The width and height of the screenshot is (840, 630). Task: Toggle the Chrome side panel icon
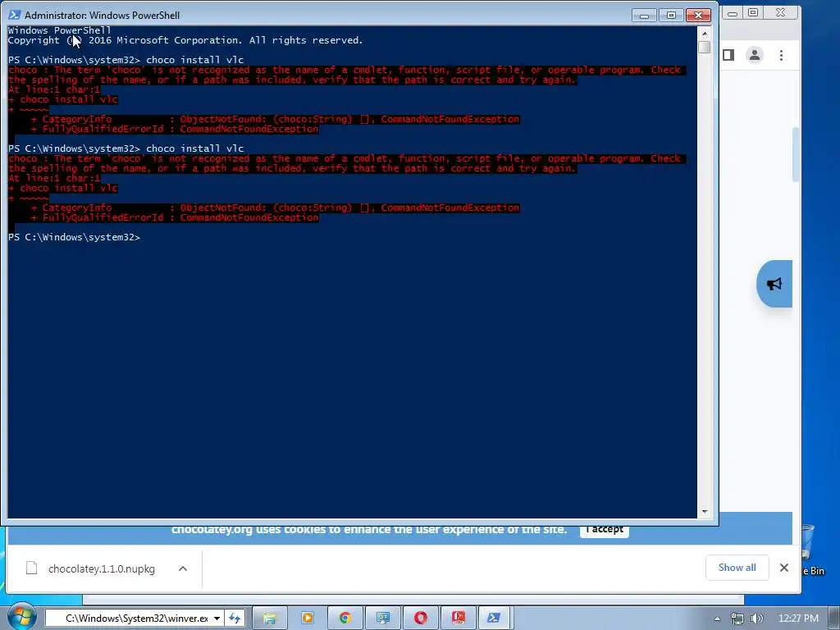pyautogui.click(x=728, y=55)
